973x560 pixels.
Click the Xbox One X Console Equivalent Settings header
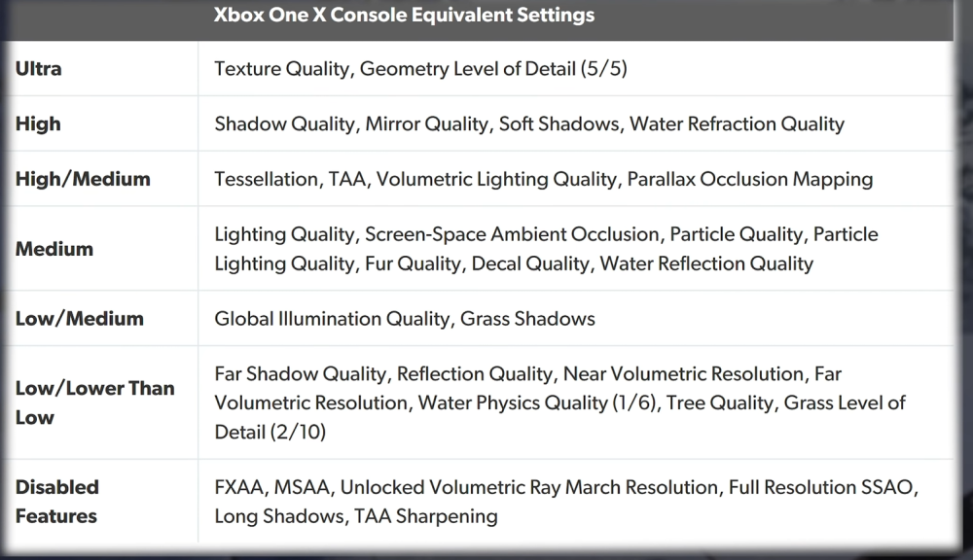tap(404, 16)
